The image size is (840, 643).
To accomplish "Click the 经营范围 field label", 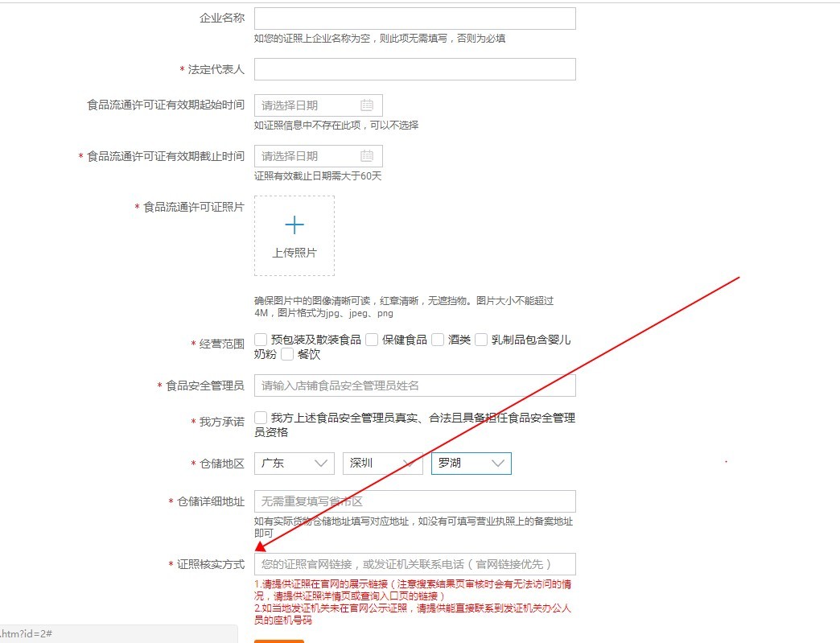I will pyautogui.click(x=221, y=344).
